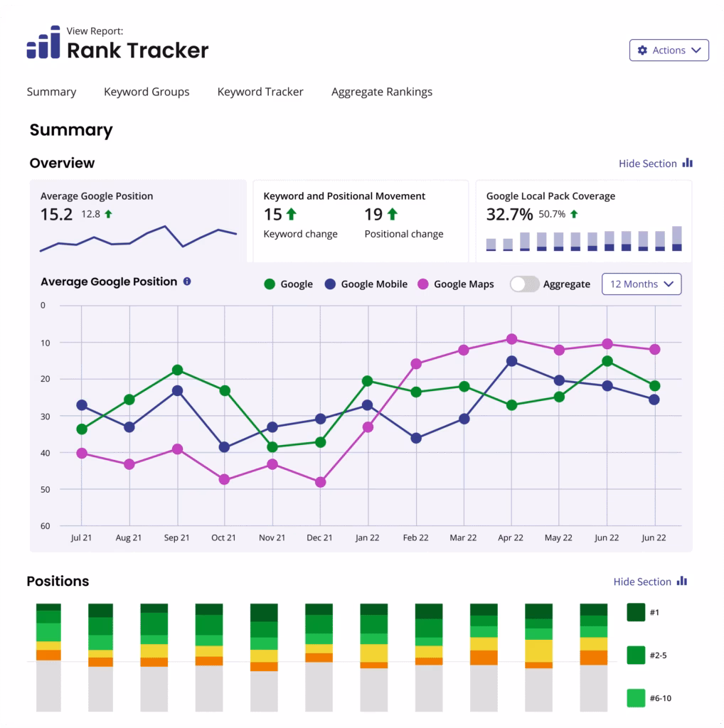Open the 12 Months range dropdown
Viewport: 724px width, 728px height.
coord(641,284)
